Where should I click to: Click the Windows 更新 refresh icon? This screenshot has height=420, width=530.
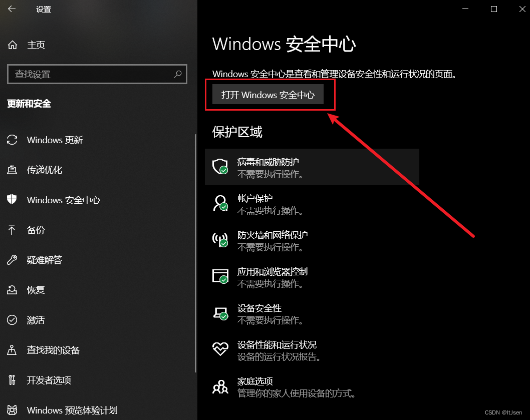coord(12,140)
